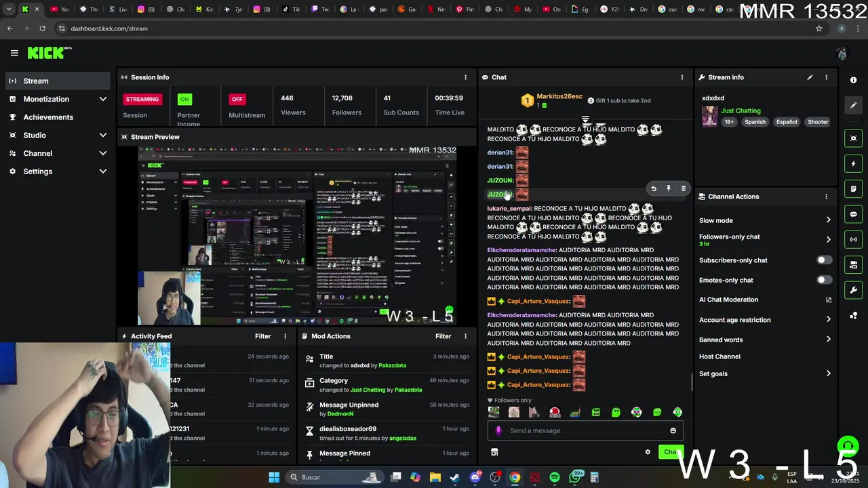This screenshot has width=868, height=488.
Task: Click the green headset support bubble
Action: (848, 446)
